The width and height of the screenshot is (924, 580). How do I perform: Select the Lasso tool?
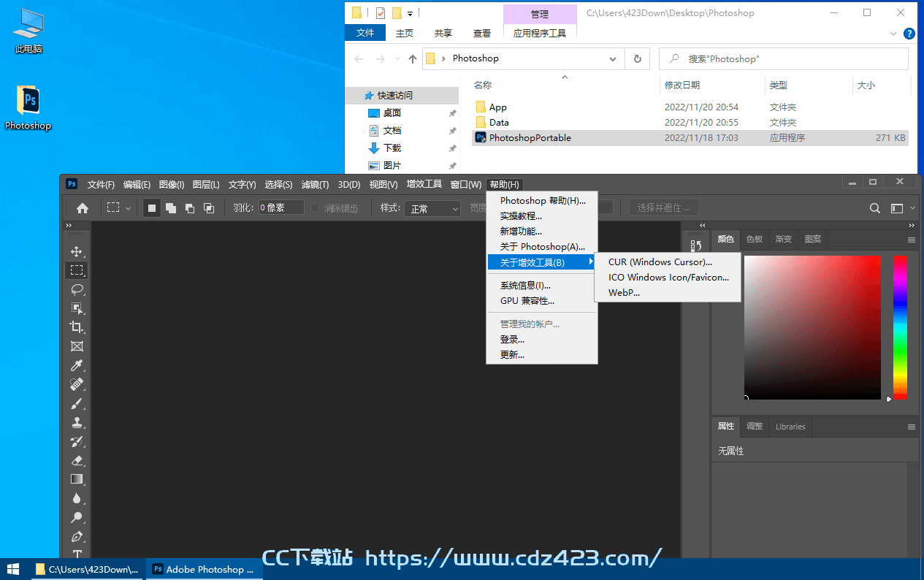pyautogui.click(x=77, y=289)
